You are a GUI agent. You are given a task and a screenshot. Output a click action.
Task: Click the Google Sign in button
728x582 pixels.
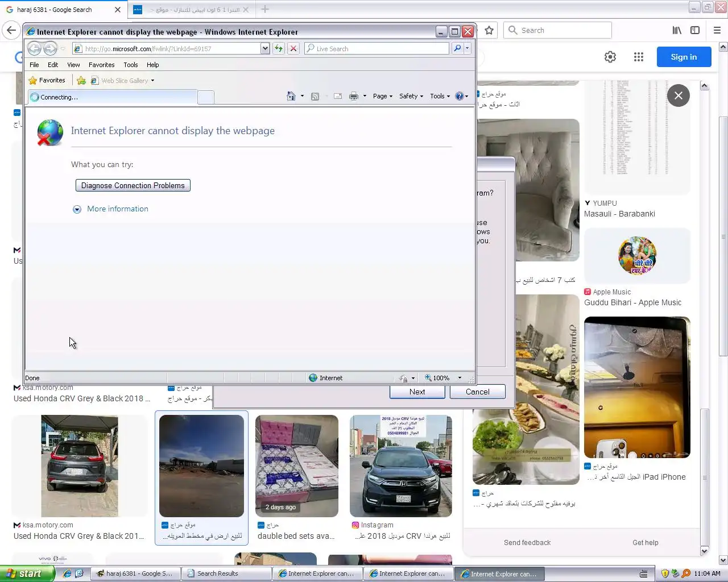tap(684, 57)
